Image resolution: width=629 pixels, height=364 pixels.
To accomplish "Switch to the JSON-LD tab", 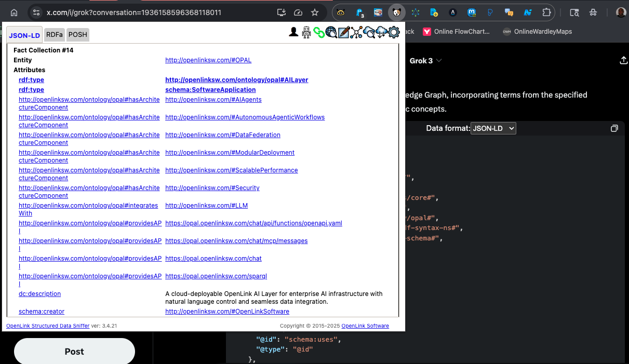I will click(24, 35).
